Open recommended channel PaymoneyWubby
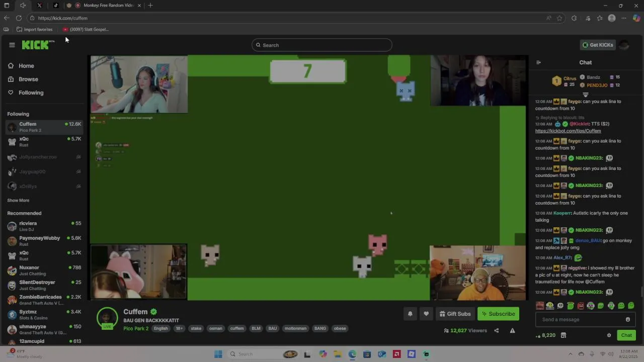This screenshot has height=362, width=644. pyautogui.click(x=44, y=241)
